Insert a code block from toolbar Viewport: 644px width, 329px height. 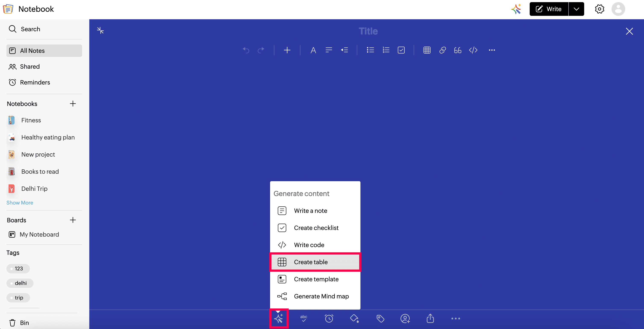[x=473, y=50]
